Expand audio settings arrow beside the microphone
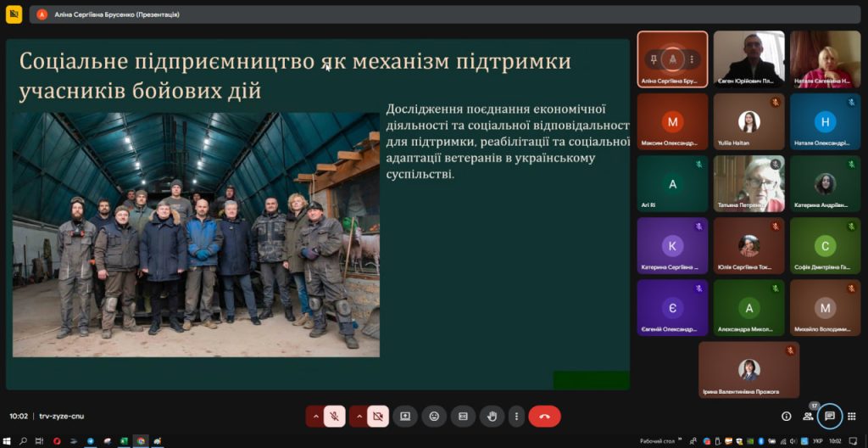Viewport: 868px width, 448px height. point(315,416)
